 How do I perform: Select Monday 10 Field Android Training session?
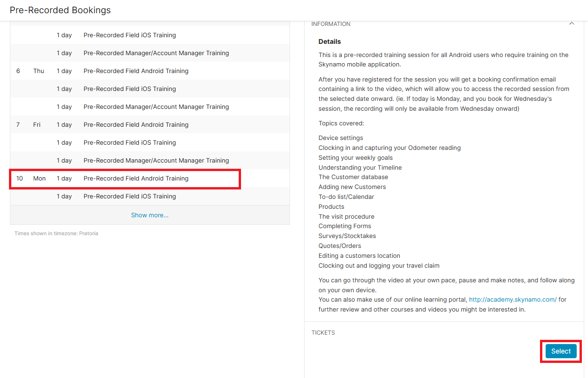coord(136,179)
